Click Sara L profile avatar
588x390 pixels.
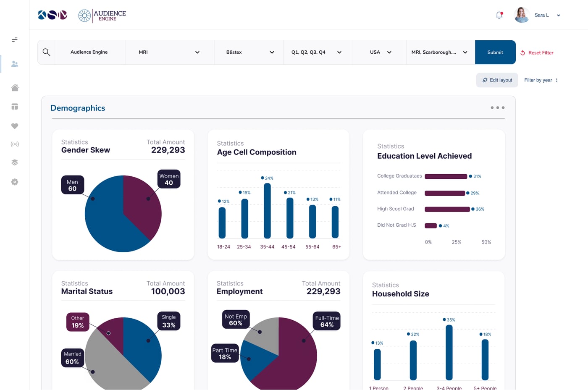[x=522, y=15]
